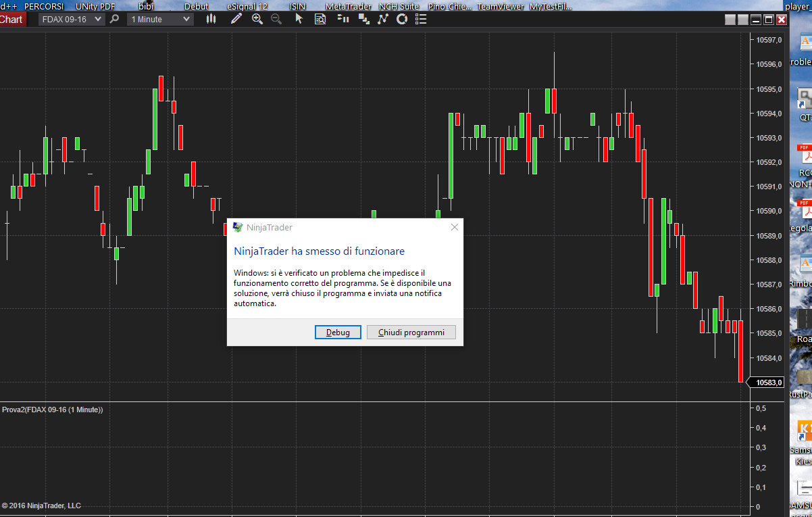Open the strategies circular icon
Image resolution: width=812 pixels, height=517 pixels.
tap(402, 19)
